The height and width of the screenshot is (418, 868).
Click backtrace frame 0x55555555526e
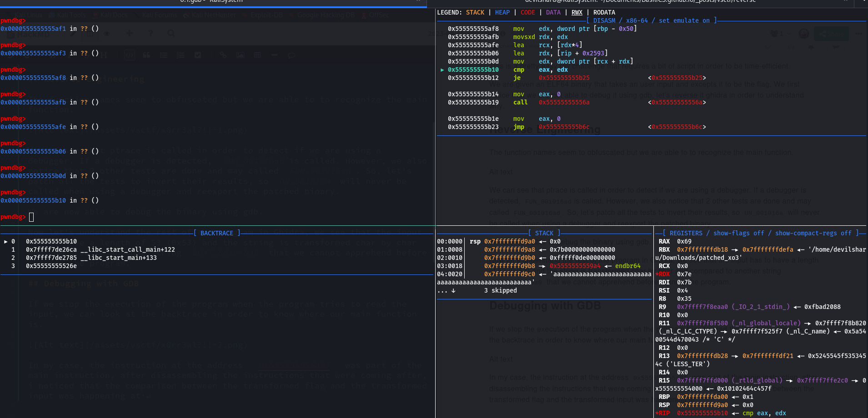(x=51, y=266)
